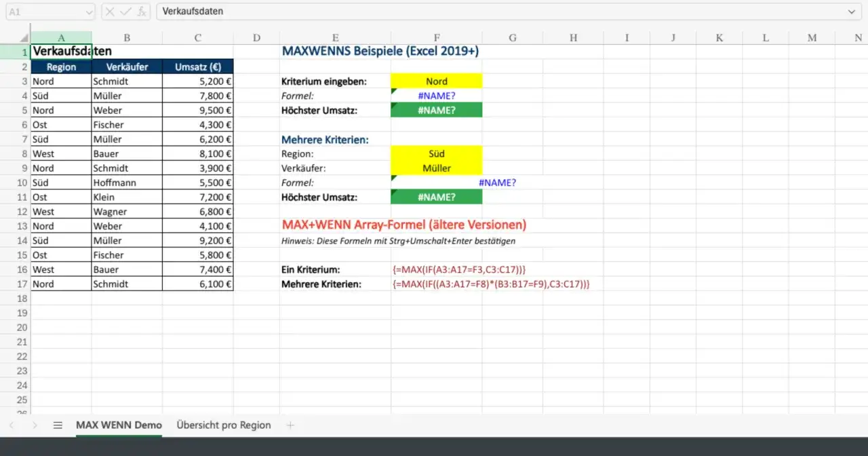Click the cell with 9,200 €
The height and width of the screenshot is (456, 868).
197,240
